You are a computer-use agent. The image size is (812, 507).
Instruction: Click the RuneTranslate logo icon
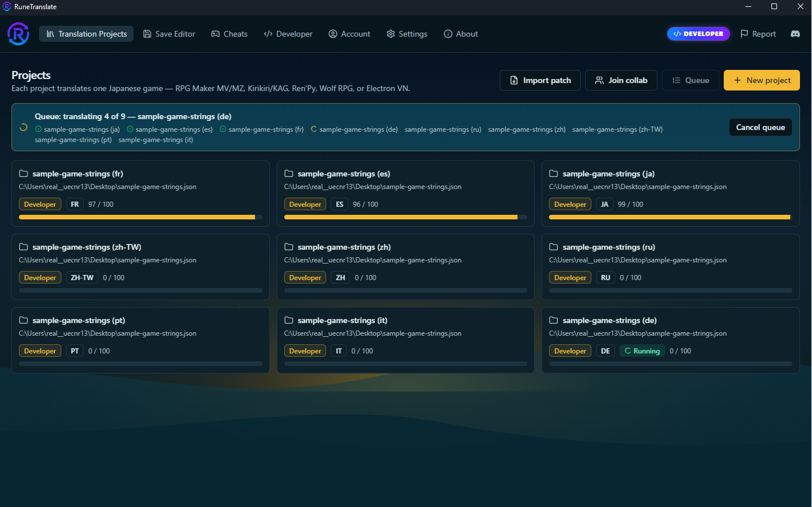[18, 34]
